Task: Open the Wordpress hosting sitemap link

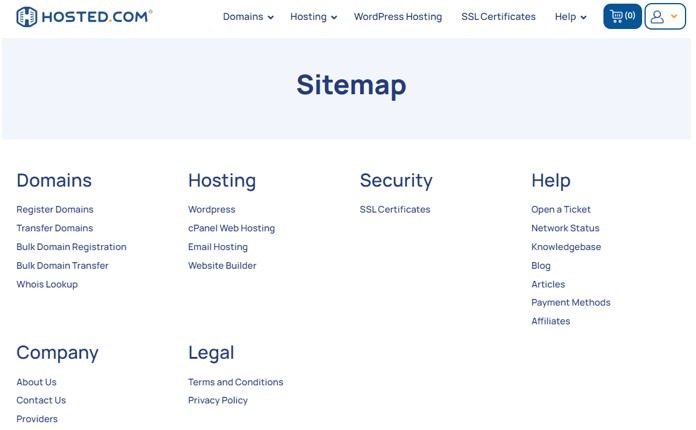Action: coord(212,209)
